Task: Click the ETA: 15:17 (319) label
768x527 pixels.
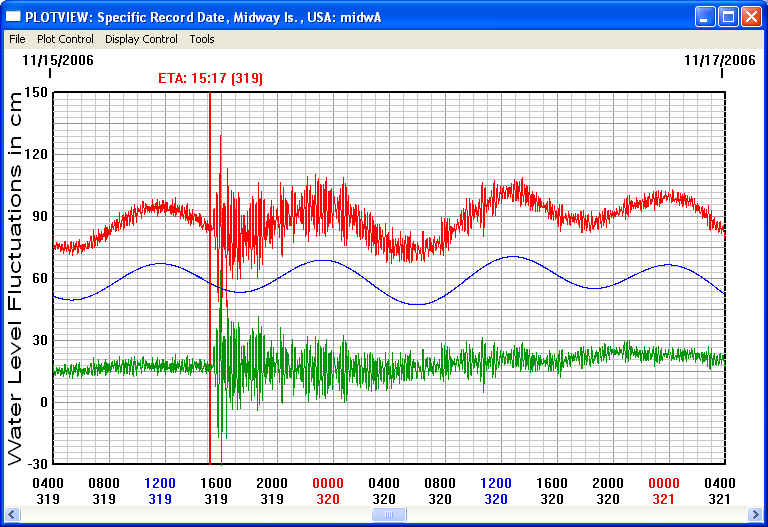Action: 210,78
